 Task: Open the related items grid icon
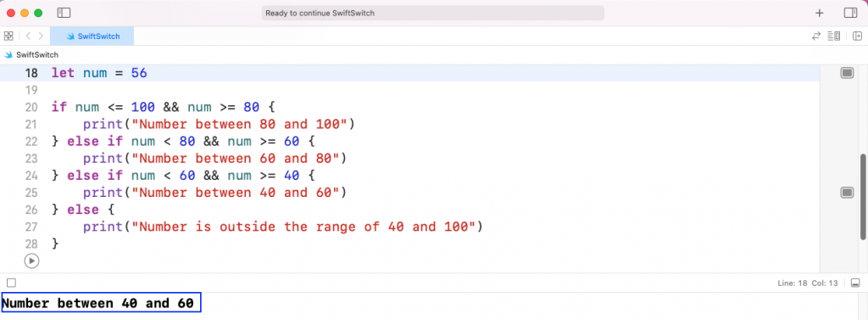click(x=8, y=36)
